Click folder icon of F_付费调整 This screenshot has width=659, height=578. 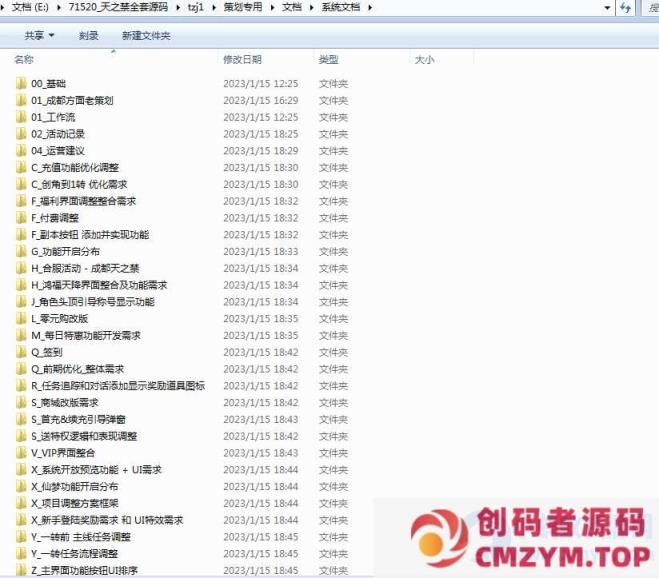point(21,218)
